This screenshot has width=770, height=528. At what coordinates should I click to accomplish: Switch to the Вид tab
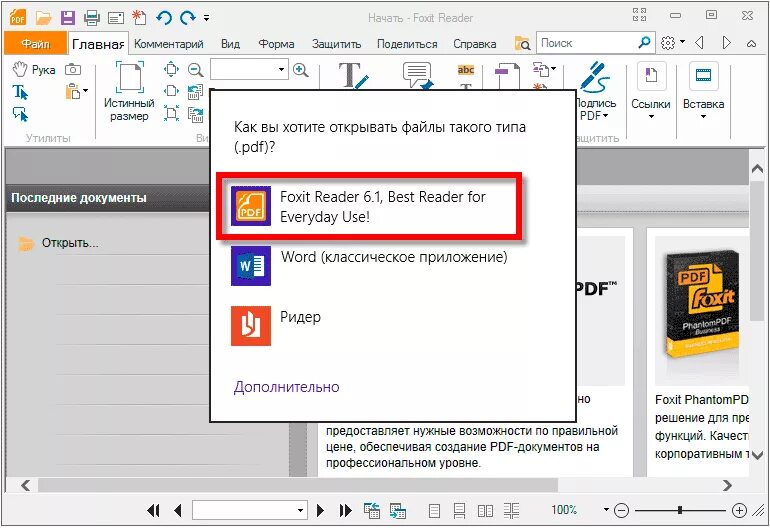[x=230, y=44]
